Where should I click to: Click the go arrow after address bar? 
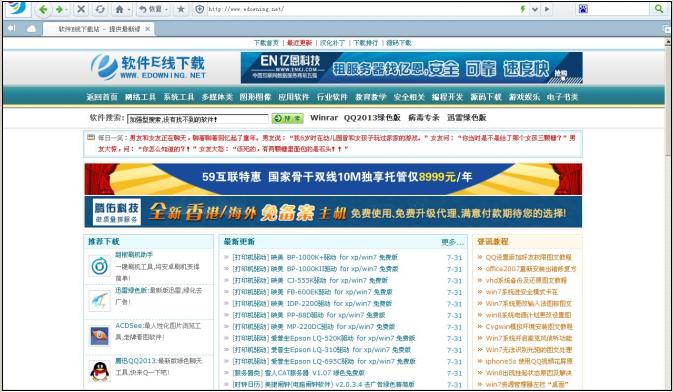click(x=547, y=9)
